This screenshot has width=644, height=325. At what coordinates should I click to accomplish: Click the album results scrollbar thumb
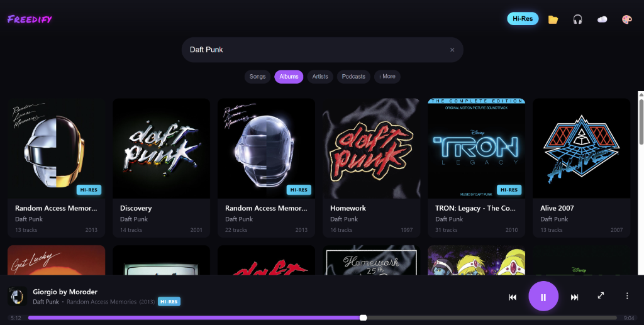[x=641, y=121]
